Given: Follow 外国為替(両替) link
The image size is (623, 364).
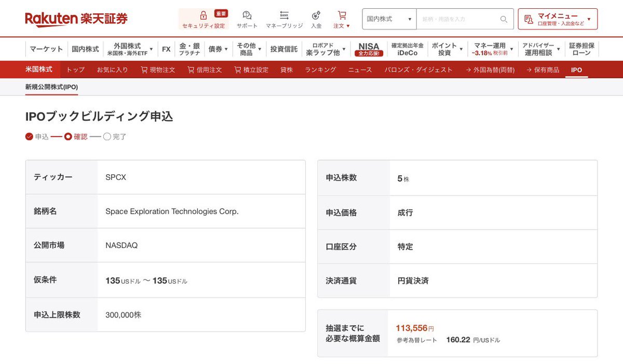Looking at the screenshot, I should [x=490, y=69].
